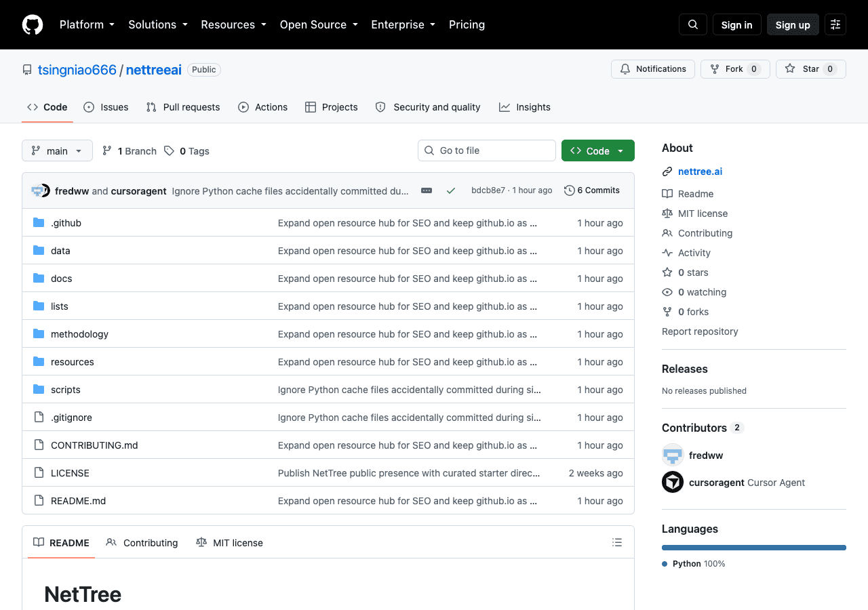
Task: Open the main branch selector dropdown
Action: [x=57, y=150]
